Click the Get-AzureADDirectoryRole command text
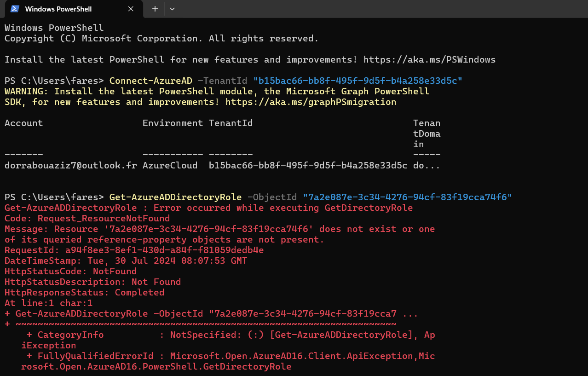The image size is (588, 376). [175, 197]
